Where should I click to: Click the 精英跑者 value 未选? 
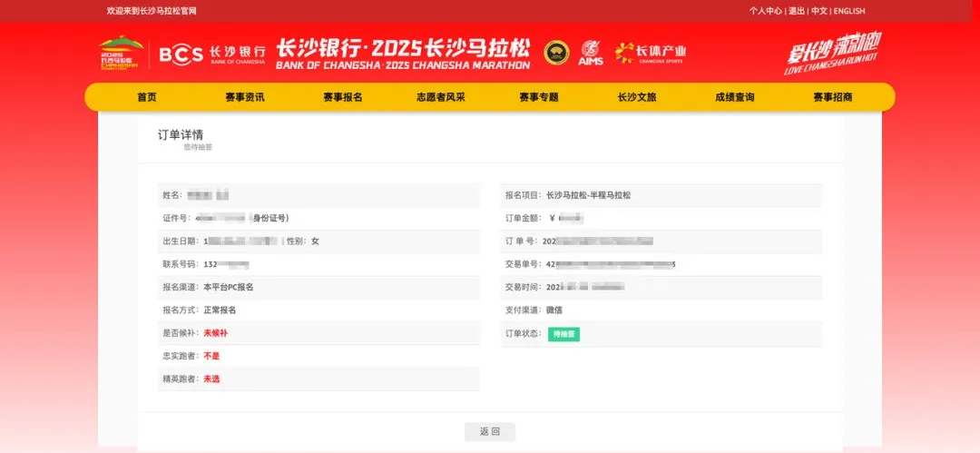pyautogui.click(x=211, y=379)
